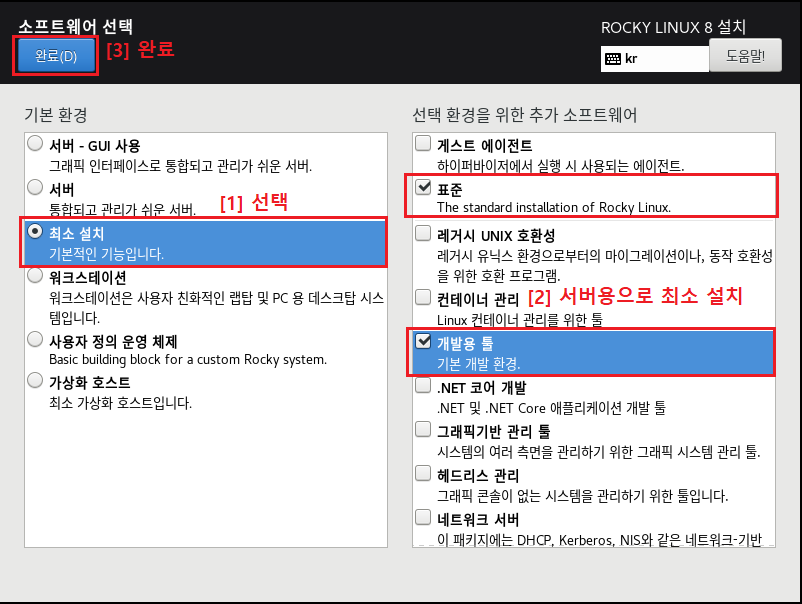Select the 서버 - GUI 사용 radio button
This screenshot has width=802, height=604.
pyautogui.click(x=35, y=143)
